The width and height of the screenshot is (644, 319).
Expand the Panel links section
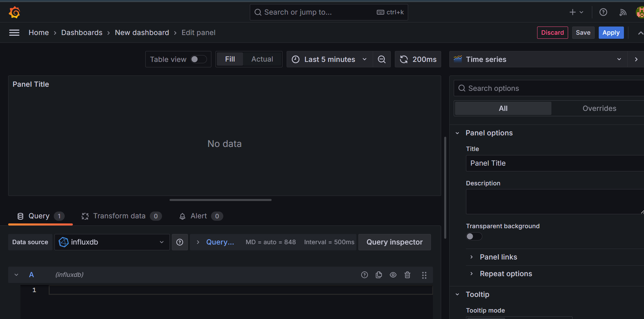(498, 257)
